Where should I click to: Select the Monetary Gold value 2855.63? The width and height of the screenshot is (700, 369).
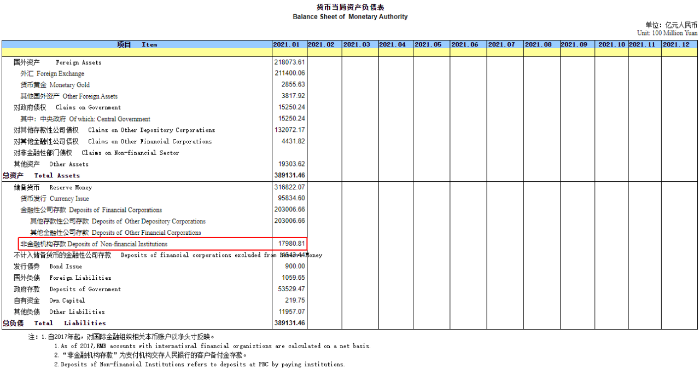click(293, 85)
